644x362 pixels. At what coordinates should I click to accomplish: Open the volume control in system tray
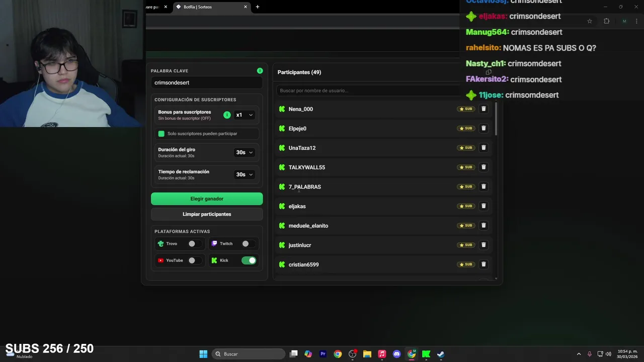[608, 354]
